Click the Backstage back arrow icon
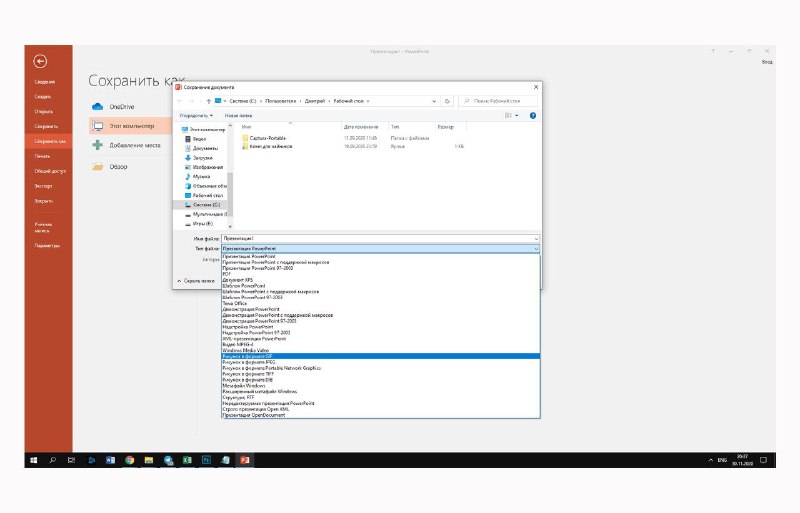The image size is (800, 513). click(x=40, y=62)
